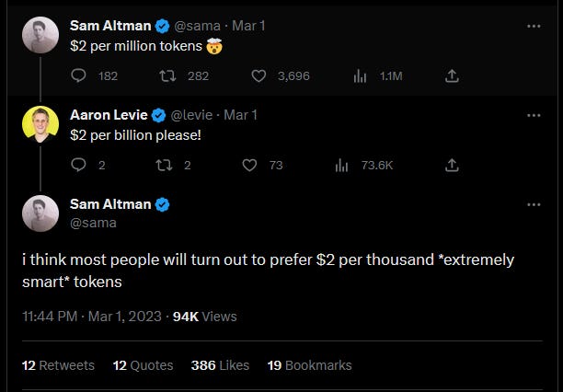
Task: View the 386 Likes list
Action: (x=220, y=365)
